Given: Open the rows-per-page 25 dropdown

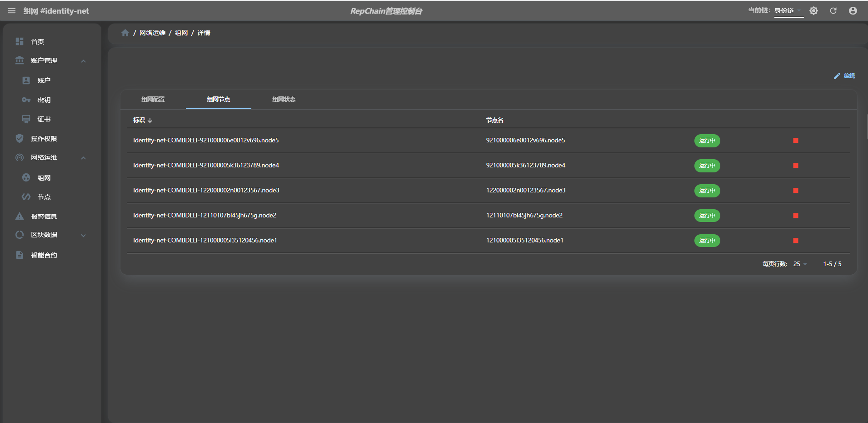Looking at the screenshot, I should coord(800,264).
